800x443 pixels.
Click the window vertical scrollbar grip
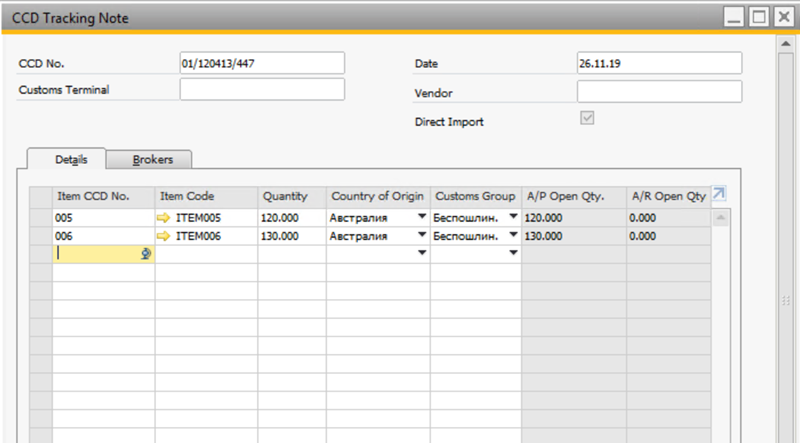pos(786,301)
